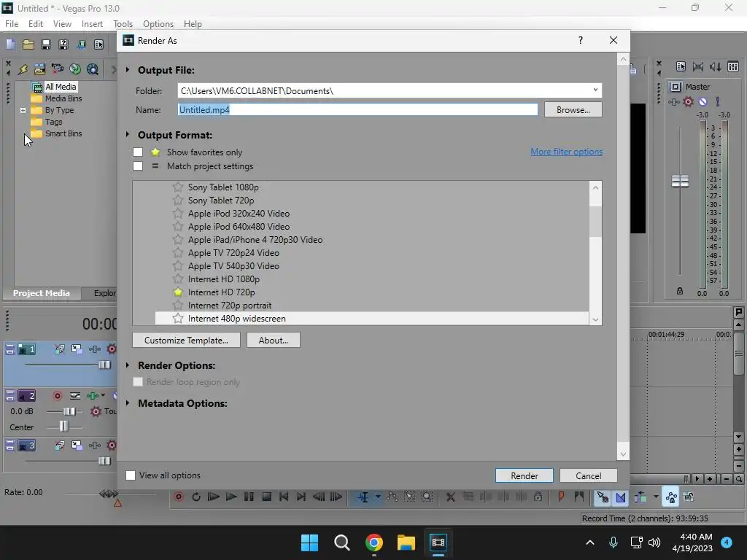Insert marker with orange marker icon
Image resolution: width=747 pixels, height=560 pixels.
click(561, 497)
